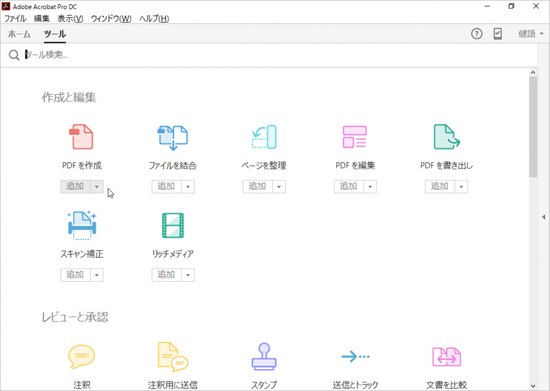Click the レビューと承認 section heading
The image size is (550, 391).
pyautogui.click(x=75, y=317)
